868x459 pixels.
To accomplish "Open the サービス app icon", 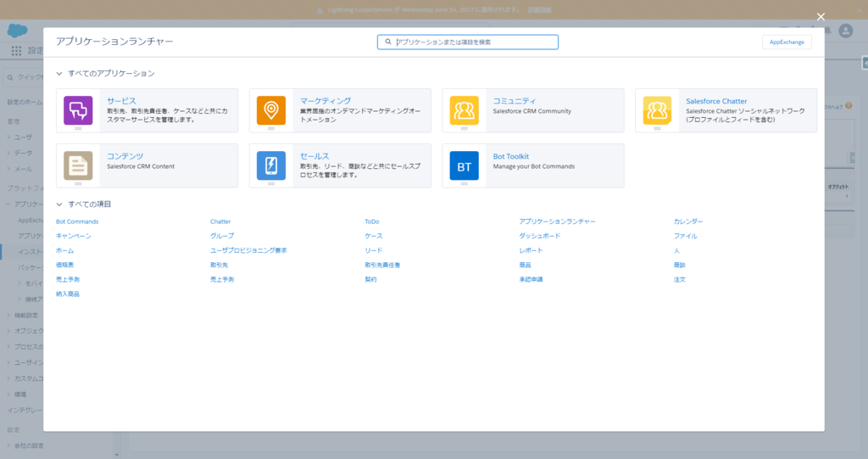I will pyautogui.click(x=78, y=110).
